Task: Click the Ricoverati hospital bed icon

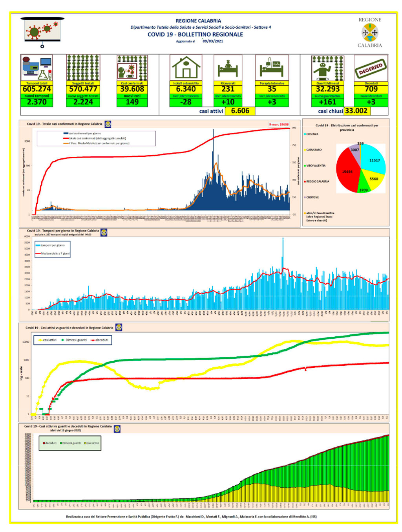Action: click(x=228, y=68)
